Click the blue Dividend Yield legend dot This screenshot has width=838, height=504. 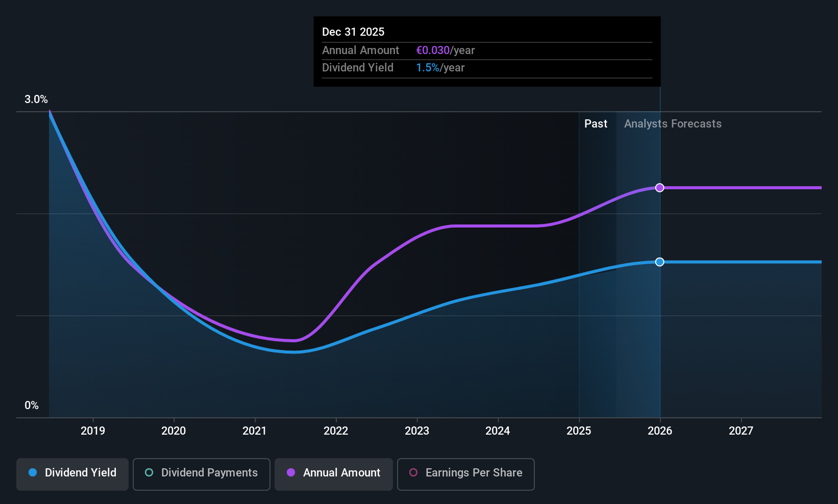(x=33, y=472)
